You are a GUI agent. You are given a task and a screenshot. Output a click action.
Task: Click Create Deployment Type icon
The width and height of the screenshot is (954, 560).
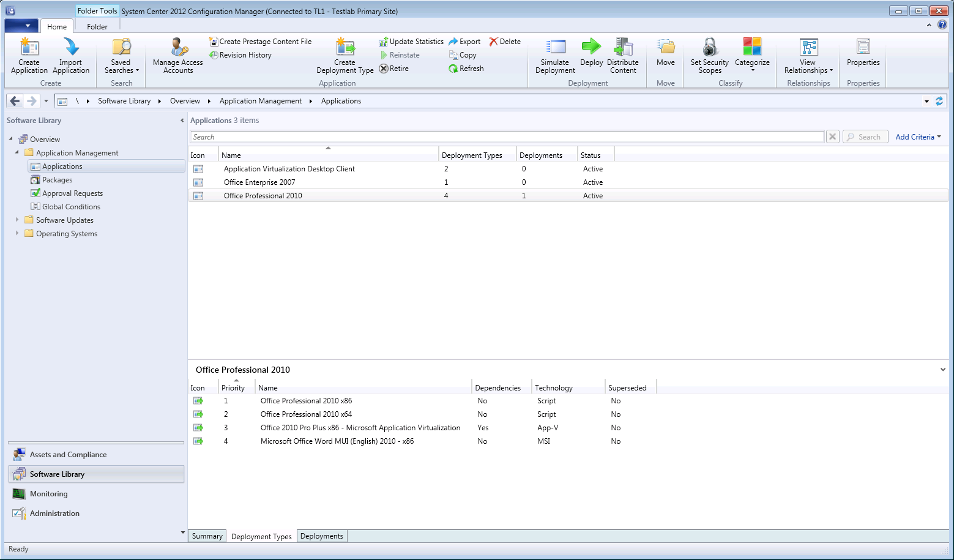click(x=345, y=56)
